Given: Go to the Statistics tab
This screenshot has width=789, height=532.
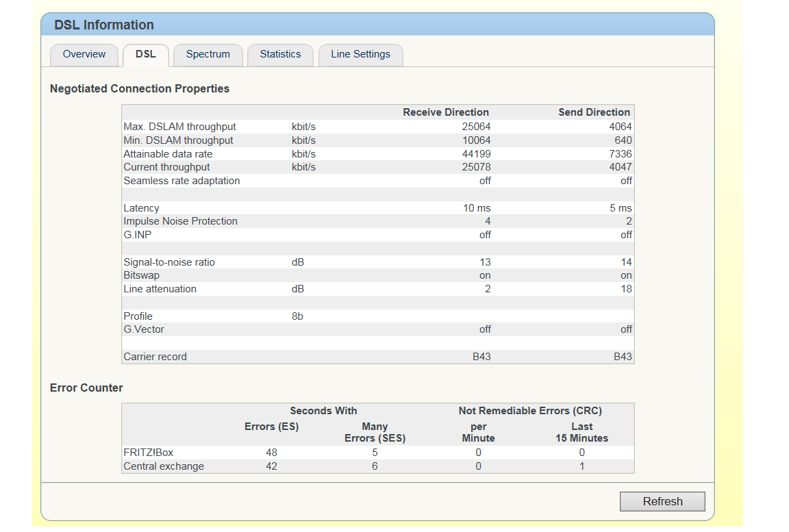Looking at the screenshot, I should 280,55.
